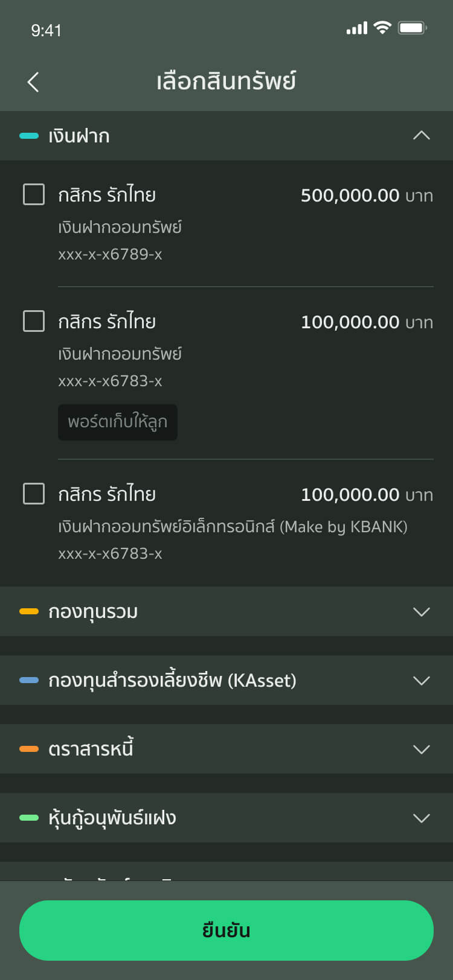
Task: Select the เงินฝาก section header label
Action: (x=79, y=136)
